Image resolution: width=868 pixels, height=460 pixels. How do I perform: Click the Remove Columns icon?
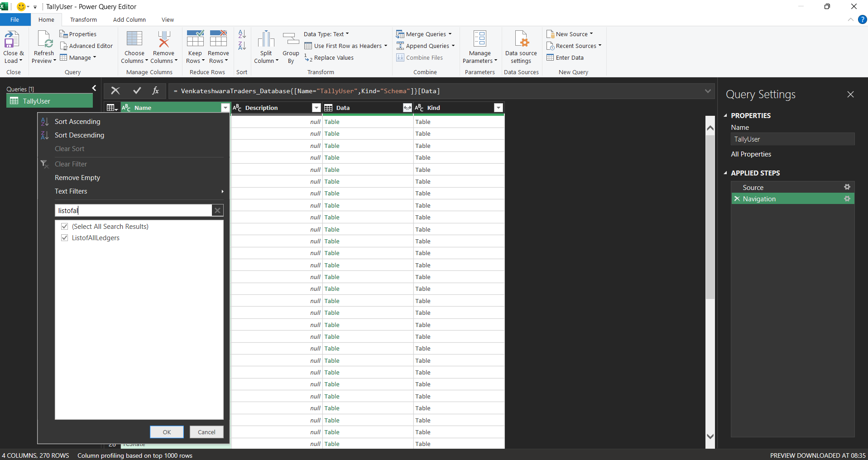pos(163,40)
